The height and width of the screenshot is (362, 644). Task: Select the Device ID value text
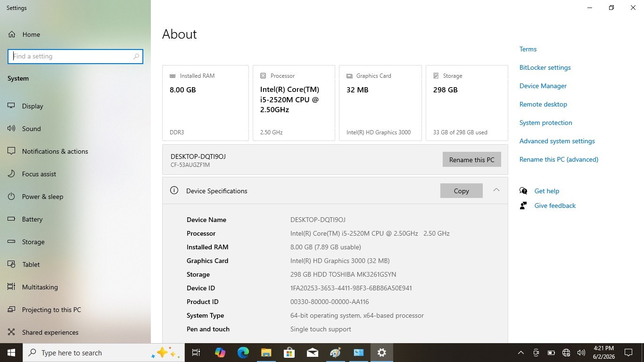351,288
